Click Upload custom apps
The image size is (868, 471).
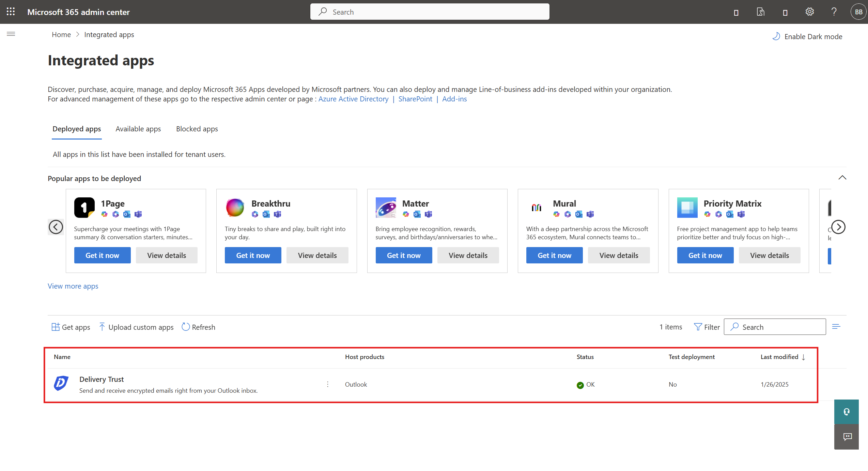point(136,327)
